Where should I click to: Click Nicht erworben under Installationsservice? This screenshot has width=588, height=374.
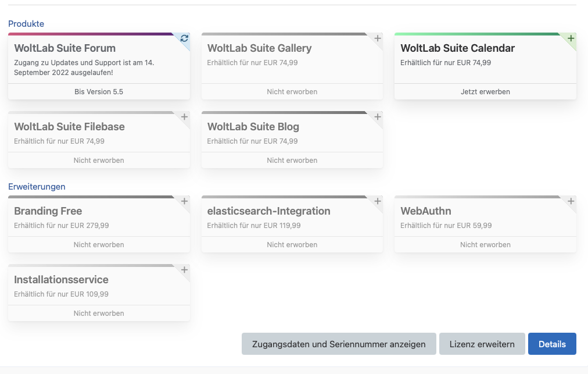(99, 313)
